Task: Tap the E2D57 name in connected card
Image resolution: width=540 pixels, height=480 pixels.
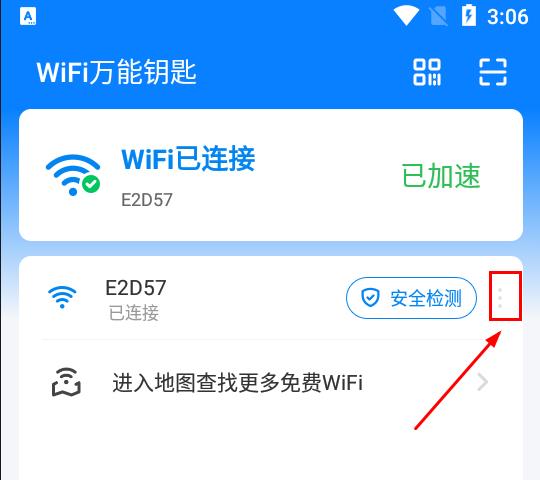Action: click(x=147, y=200)
